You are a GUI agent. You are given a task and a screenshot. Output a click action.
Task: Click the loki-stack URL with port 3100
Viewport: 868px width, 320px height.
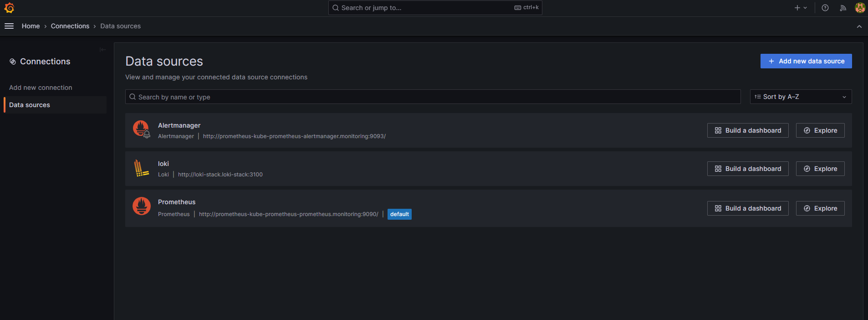point(220,175)
